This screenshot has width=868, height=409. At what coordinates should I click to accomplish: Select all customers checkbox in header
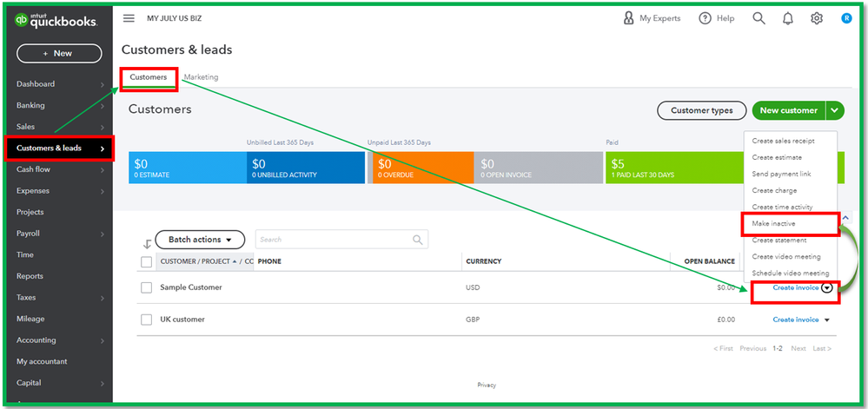(147, 261)
